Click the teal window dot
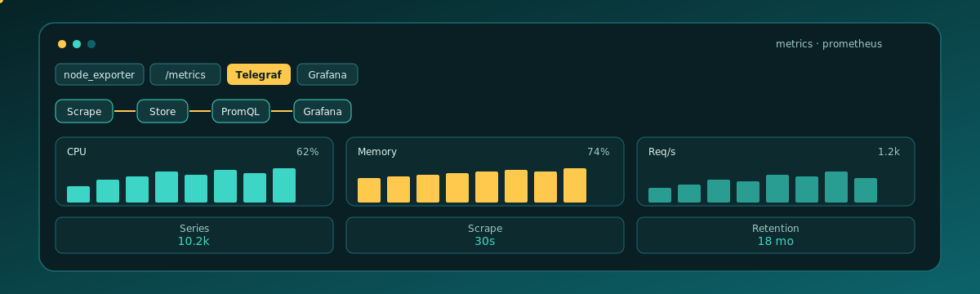This screenshot has height=294, width=980. tap(77, 44)
